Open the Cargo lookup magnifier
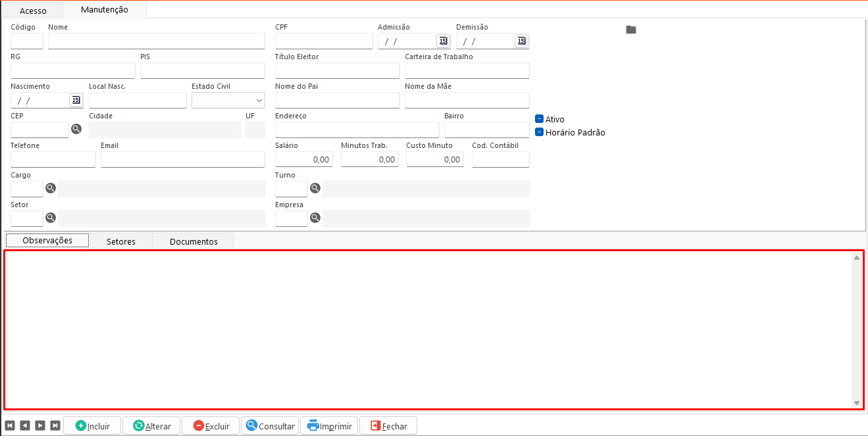Screen dimensions: 868x436 [x=51, y=189]
